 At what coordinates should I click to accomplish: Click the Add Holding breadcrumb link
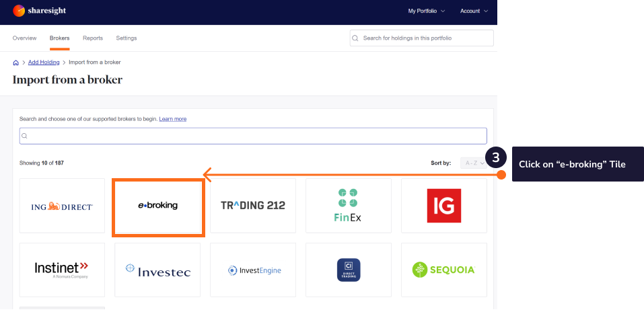point(44,63)
